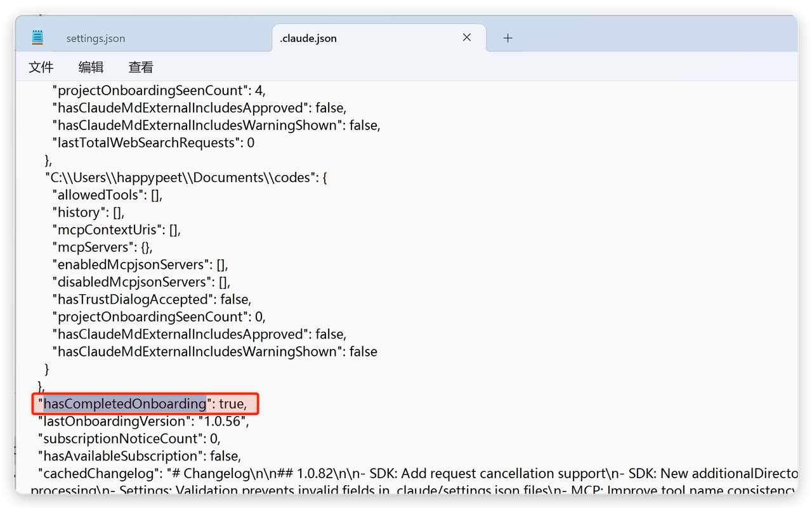Click the highlighted hasCompletedOnboarding text
Screen dimensions: 812x508
125,404
